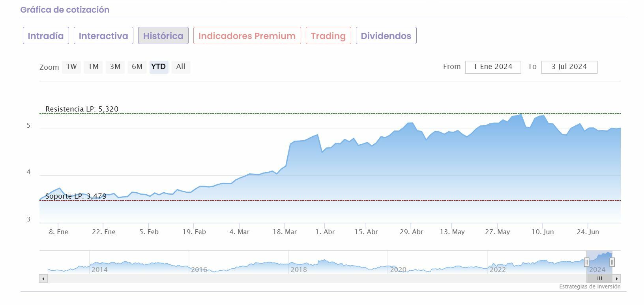Set zoom range to 6M
Screen dimensions: 644x305
pyautogui.click(x=137, y=67)
